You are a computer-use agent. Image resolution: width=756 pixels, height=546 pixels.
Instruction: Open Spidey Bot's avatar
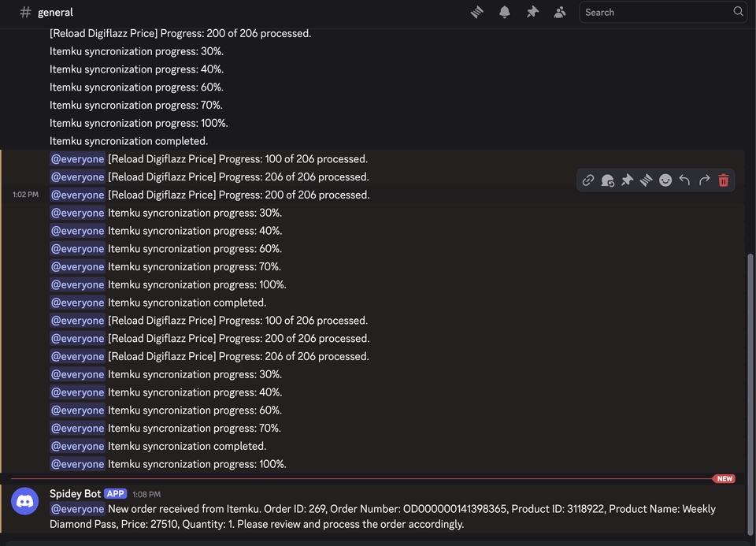point(24,501)
